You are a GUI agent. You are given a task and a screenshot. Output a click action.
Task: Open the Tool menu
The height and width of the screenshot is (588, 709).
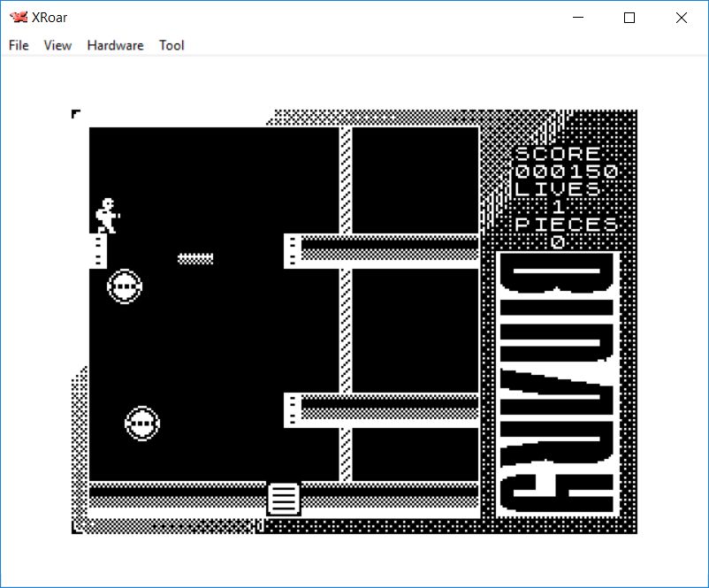[172, 45]
